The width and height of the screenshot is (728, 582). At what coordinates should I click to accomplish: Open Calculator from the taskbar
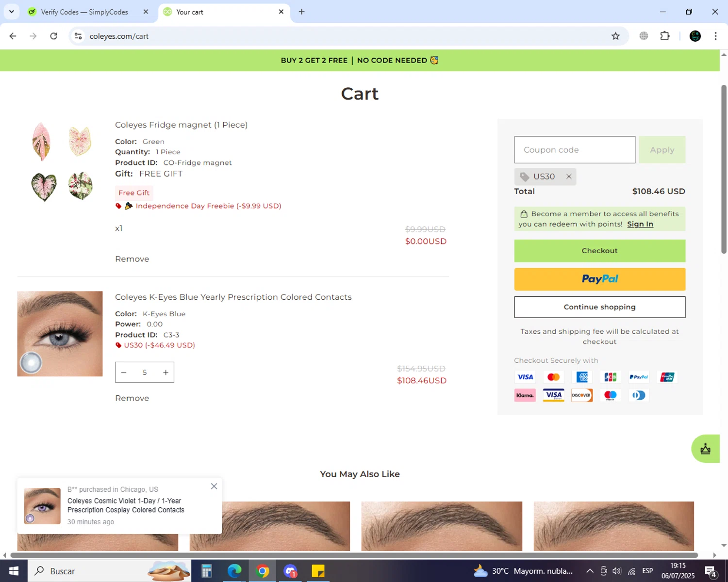click(206, 571)
